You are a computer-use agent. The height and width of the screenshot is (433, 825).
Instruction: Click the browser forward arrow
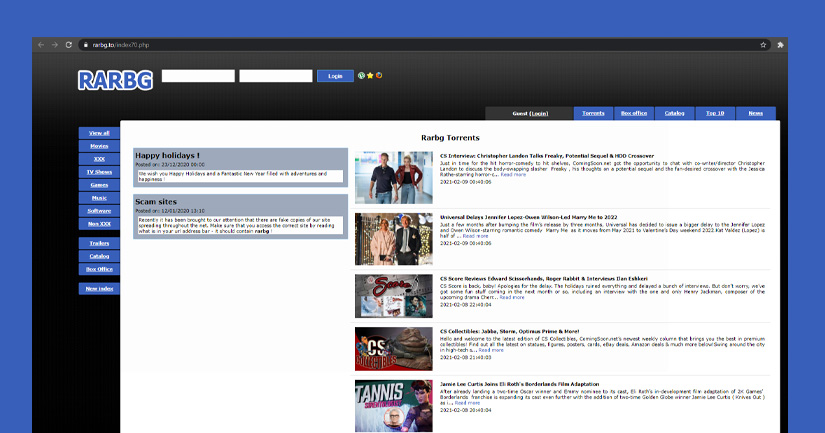point(55,45)
